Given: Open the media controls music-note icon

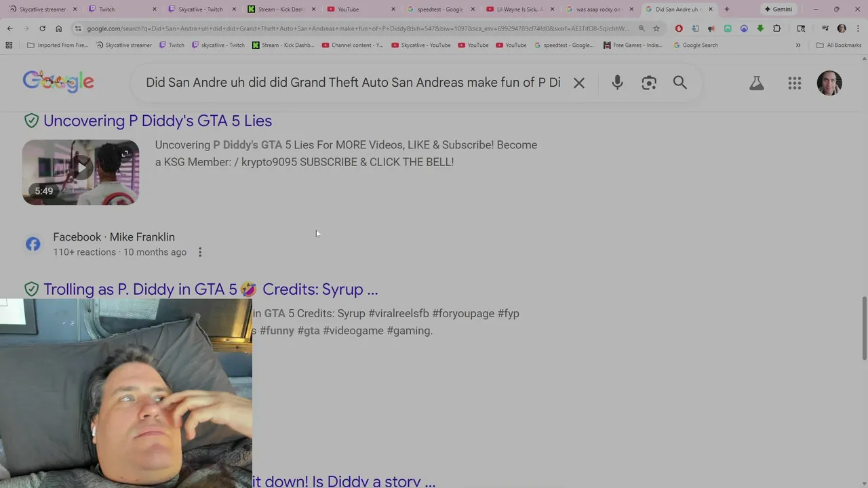Looking at the screenshot, I should 825,28.
